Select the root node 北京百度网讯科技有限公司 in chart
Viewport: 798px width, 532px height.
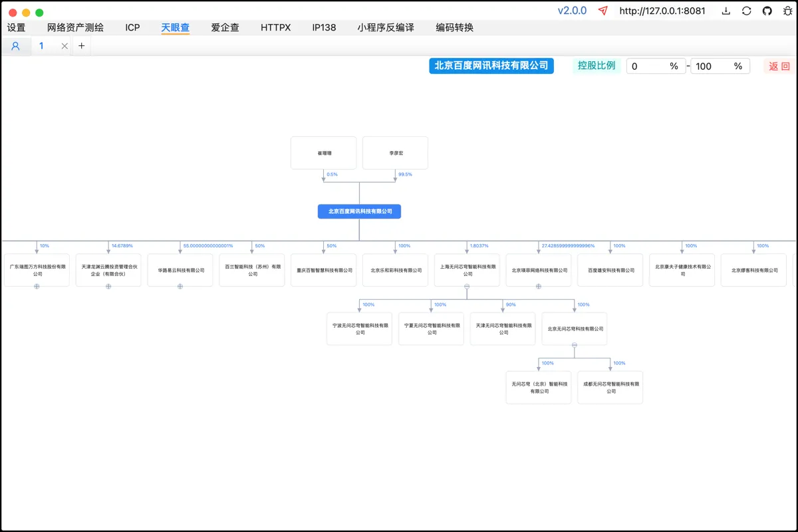359,211
